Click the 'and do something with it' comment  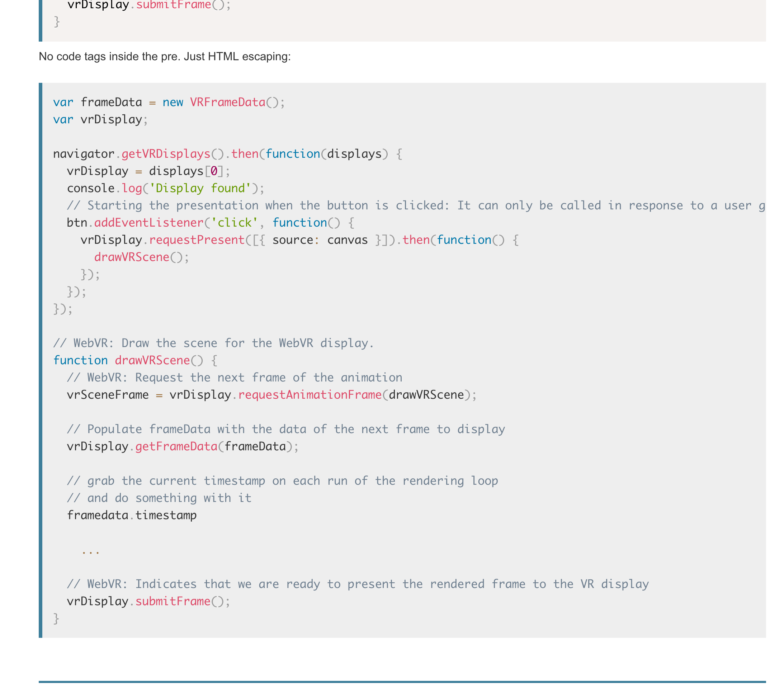coord(159,498)
